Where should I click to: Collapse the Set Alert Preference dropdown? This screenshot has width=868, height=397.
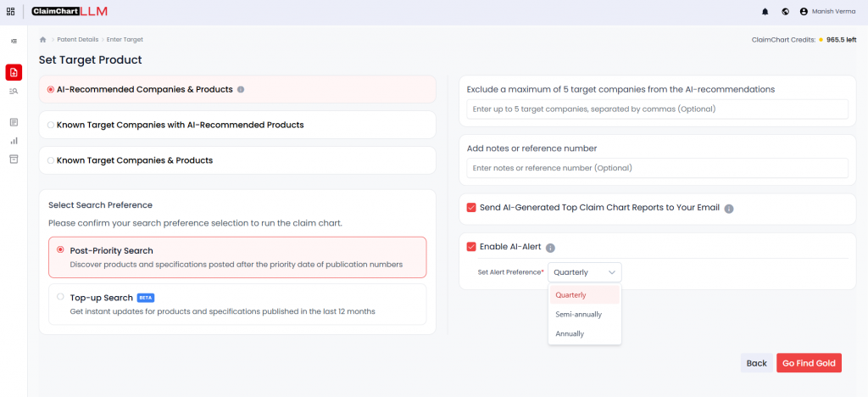[584, 272]
